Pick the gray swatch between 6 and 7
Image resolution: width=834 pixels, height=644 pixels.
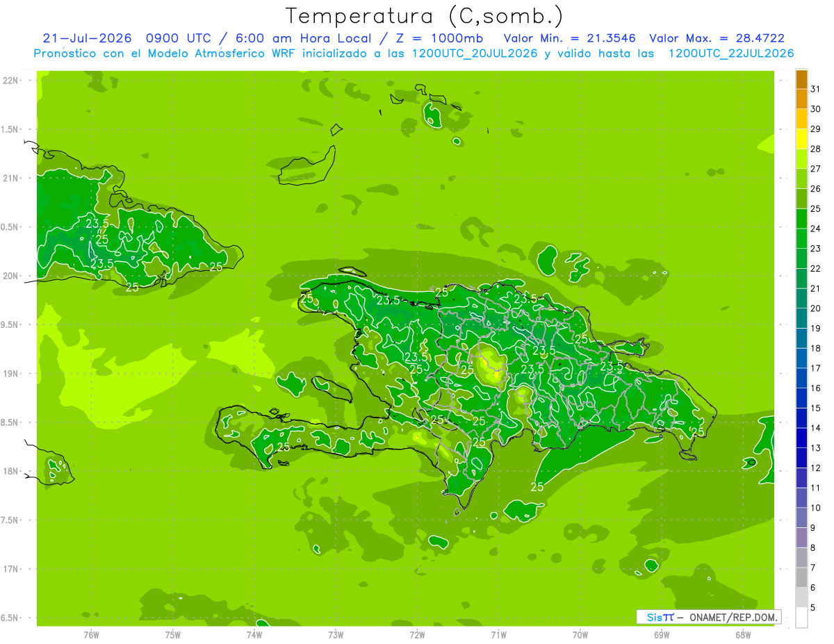coord(801,577)
